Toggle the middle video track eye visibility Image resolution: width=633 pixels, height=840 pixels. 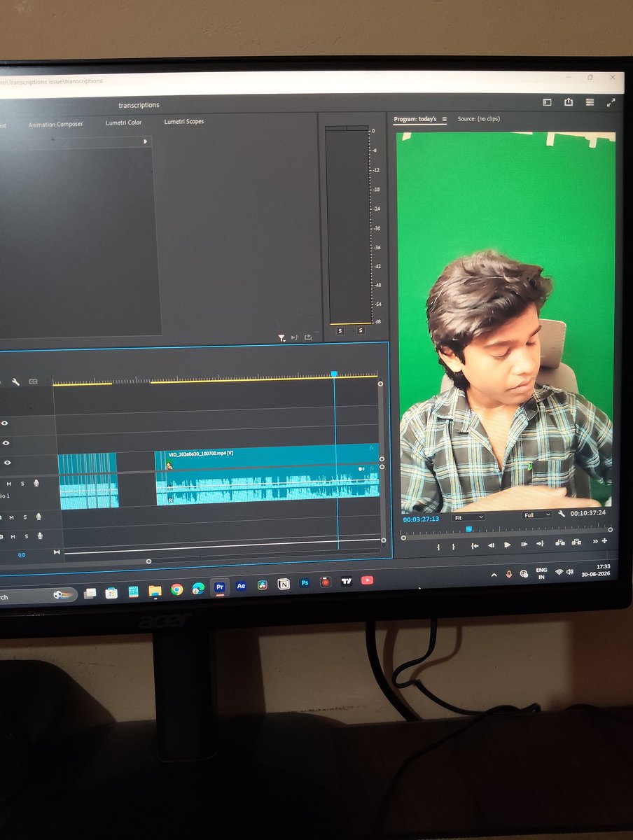click(6, 442)
